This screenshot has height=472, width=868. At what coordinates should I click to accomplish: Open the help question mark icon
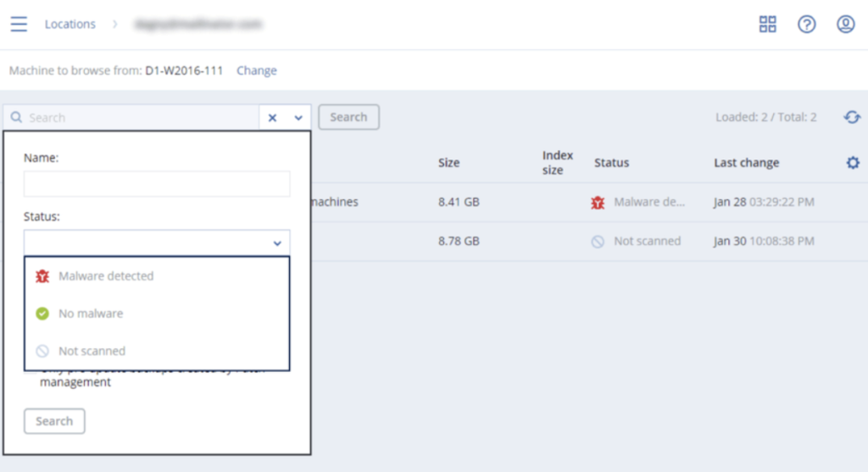click(806, 24)
